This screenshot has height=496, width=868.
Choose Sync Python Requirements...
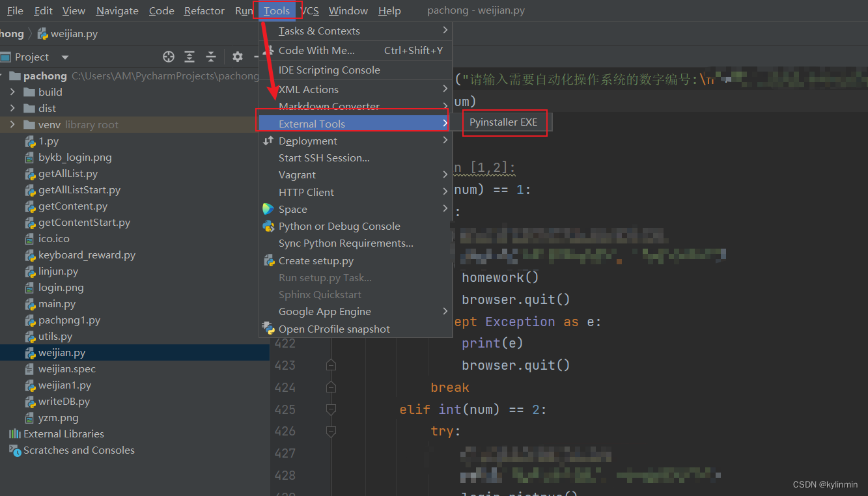point(356,243)
